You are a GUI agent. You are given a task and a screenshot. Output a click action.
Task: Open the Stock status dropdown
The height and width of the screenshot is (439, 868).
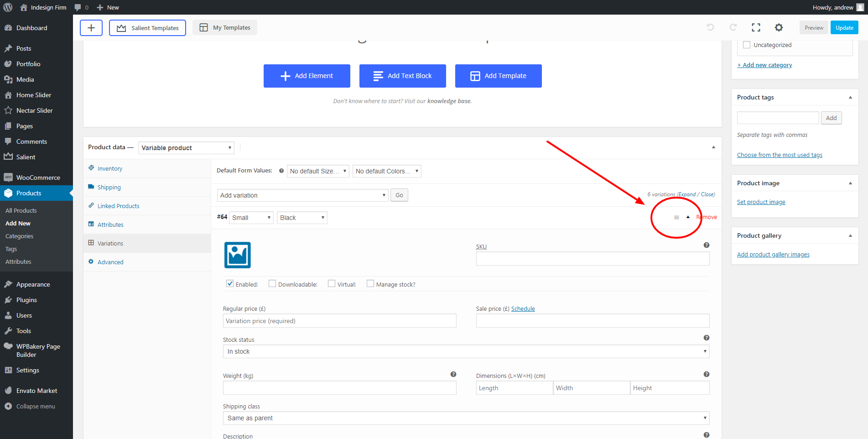pyautogui.click(x=466, y=351)
